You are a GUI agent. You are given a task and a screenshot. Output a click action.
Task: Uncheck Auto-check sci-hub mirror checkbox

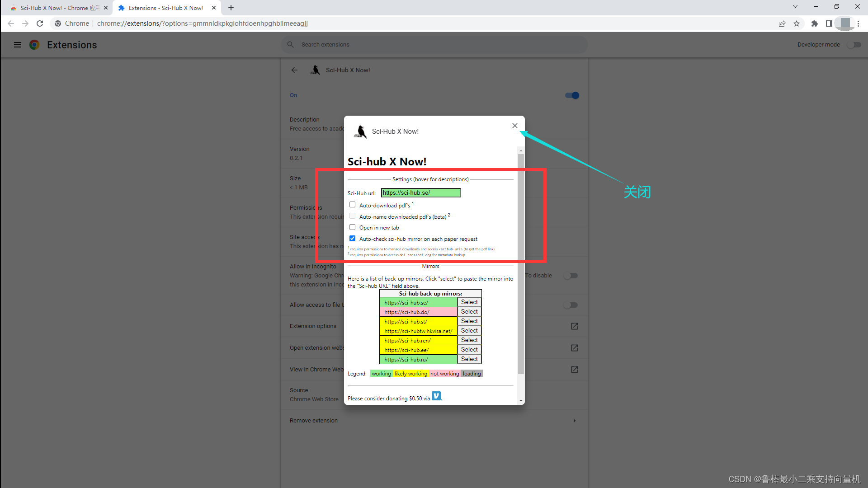[352, 239]
